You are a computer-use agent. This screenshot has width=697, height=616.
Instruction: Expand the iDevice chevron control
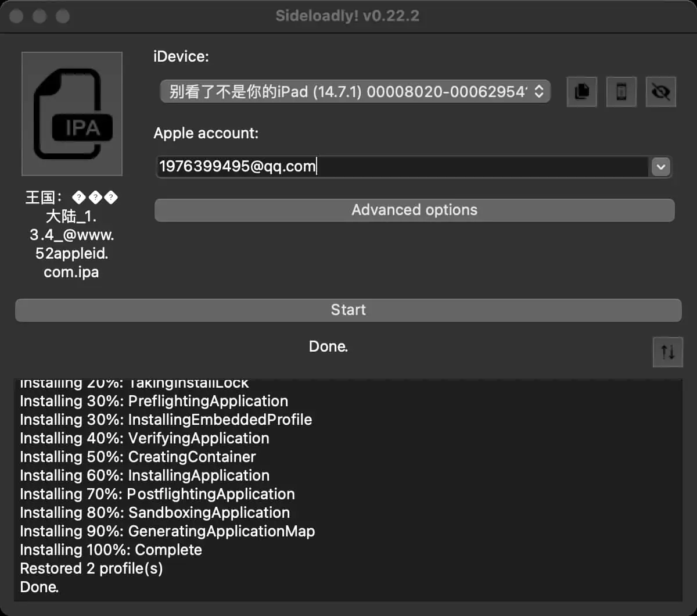(x=539, y=91)
